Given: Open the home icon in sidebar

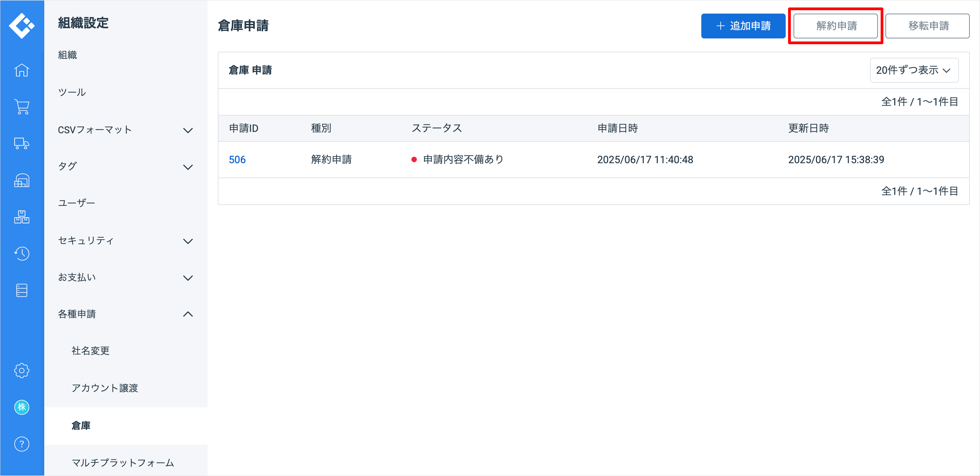Looking at the screenshot, I should coord(22,70).
